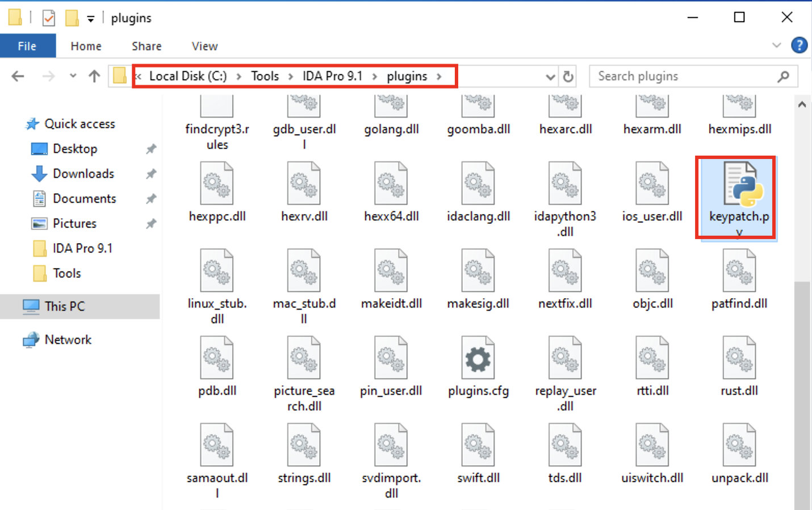Select the samaout.dll file icon
The height and width of the screenshot is (510, 812).
click(217, 445)
